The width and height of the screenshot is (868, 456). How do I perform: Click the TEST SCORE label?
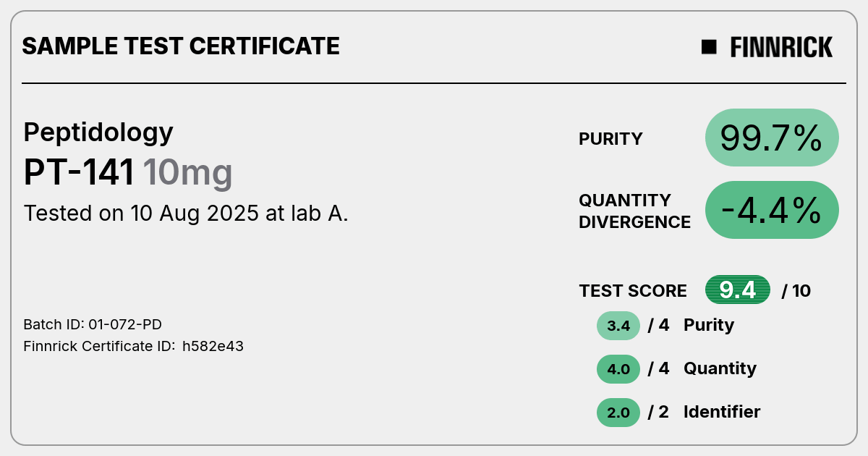click(633, 291)
